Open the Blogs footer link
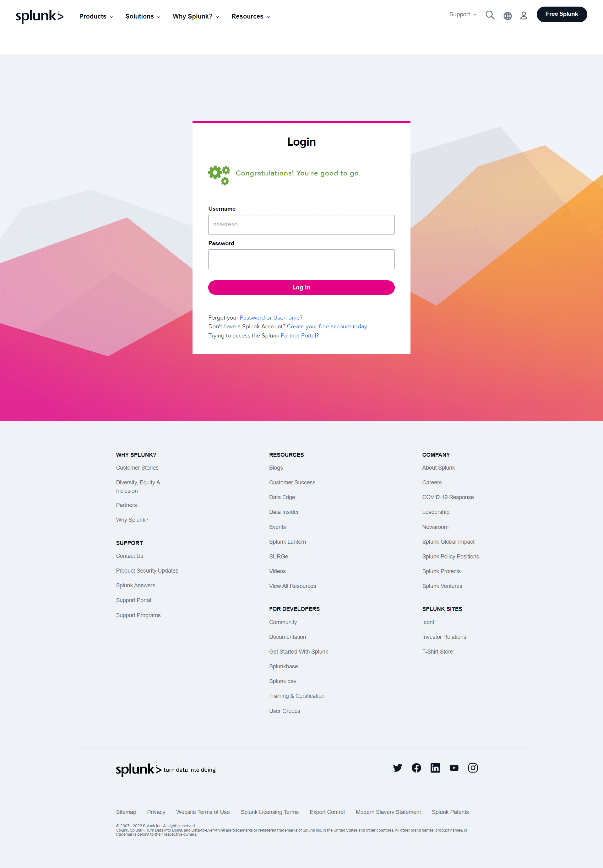This screenshot has height=868, width=603. [x=276, y=467]
